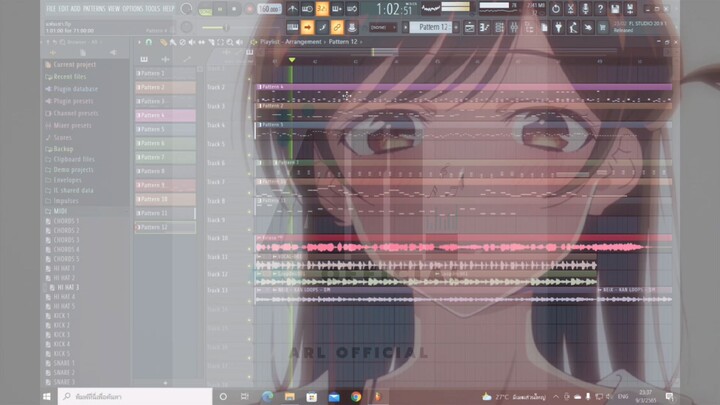This screenshot has height=405, width=720.
Task: Expand Current project in browser
Action: pos(74,65)
